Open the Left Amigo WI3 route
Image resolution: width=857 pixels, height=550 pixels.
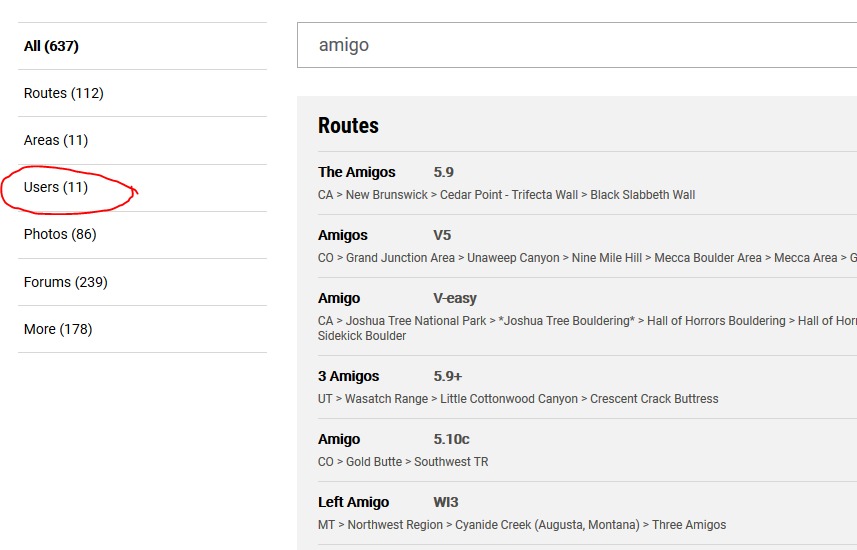[x=354, y=502]
